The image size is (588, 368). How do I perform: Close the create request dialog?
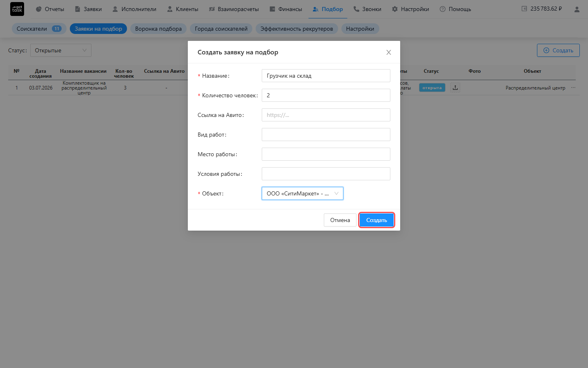coord(389,52)
